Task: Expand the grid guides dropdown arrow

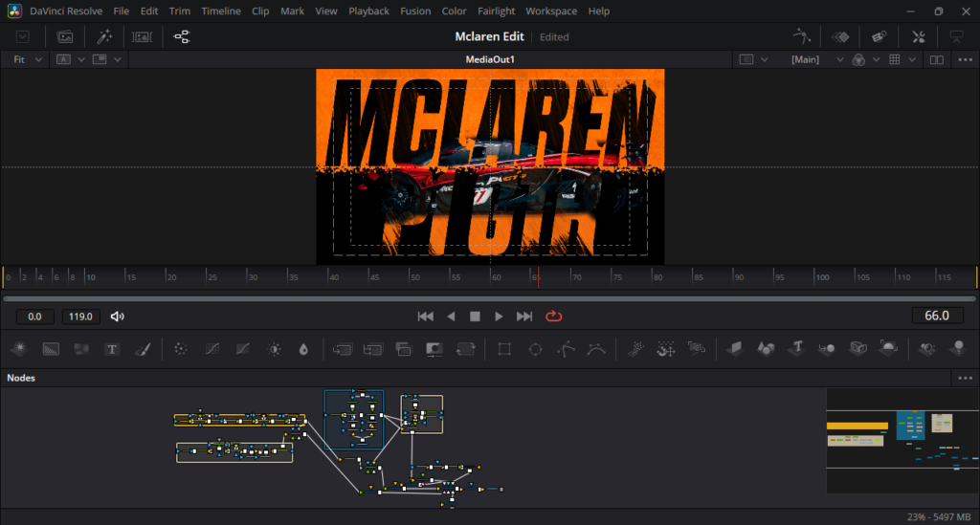Action: tap(912, 59)
